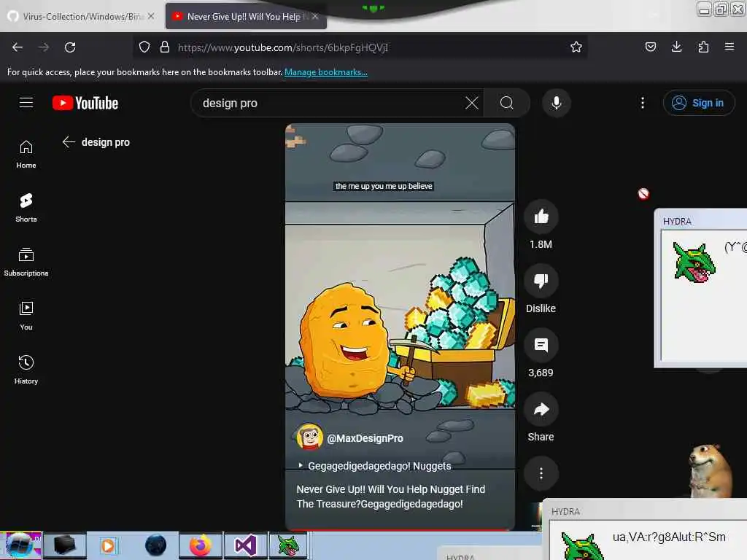
Task: Click the upper HYDRA window title bar
Action: click(700, 219)
